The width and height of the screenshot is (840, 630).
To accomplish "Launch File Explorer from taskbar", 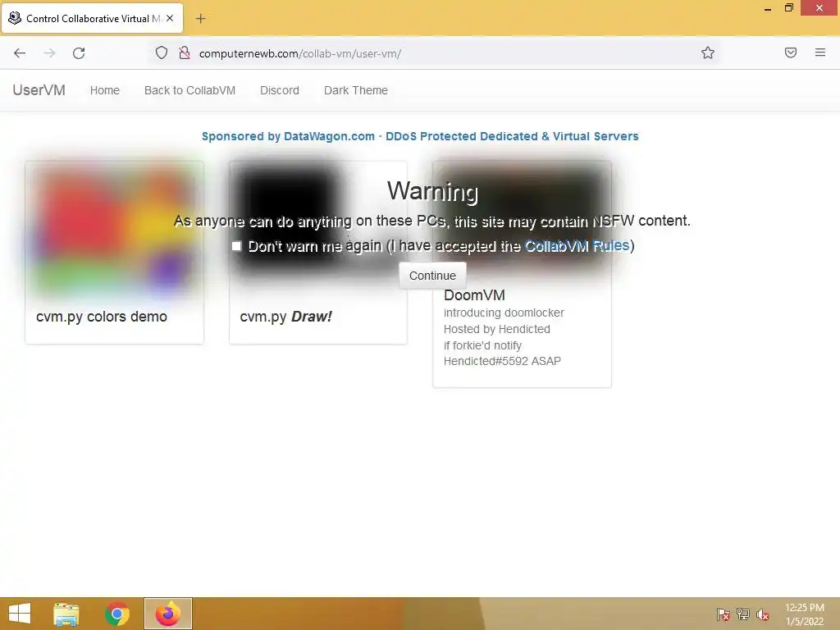I will coord(66,614).
